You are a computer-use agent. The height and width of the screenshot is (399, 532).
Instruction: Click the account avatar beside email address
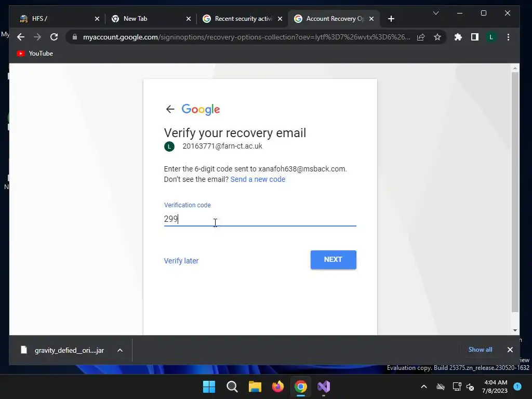point(169,146)
